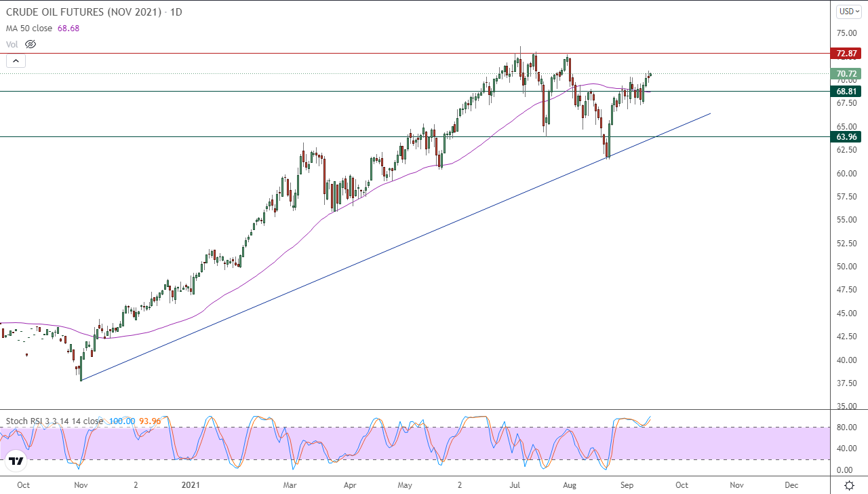Click the Jul label on the time axis

[515, 485]
